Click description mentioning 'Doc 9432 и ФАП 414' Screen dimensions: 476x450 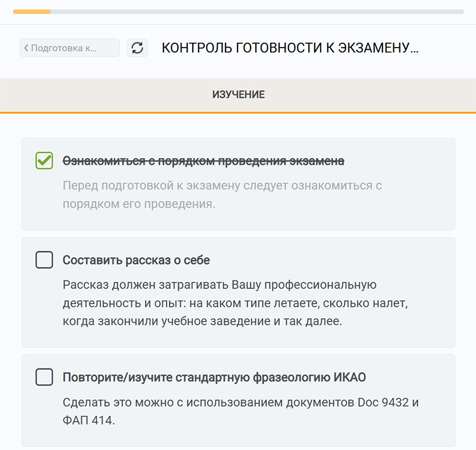(240, 411)
